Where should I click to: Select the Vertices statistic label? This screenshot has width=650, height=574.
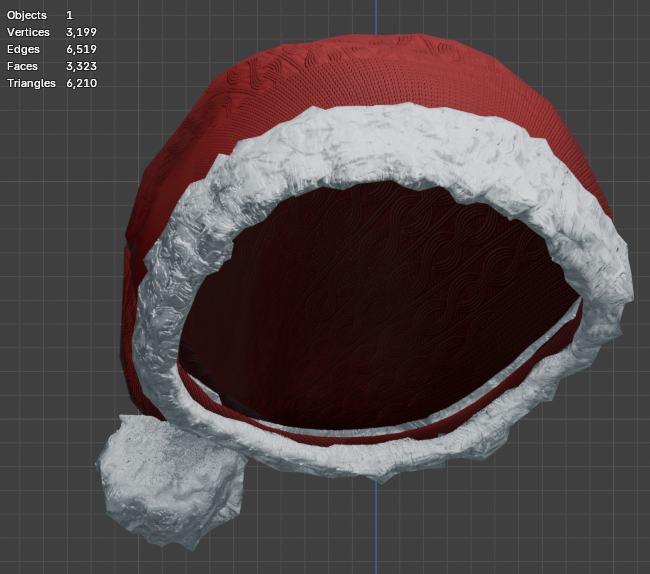point(28,32)
